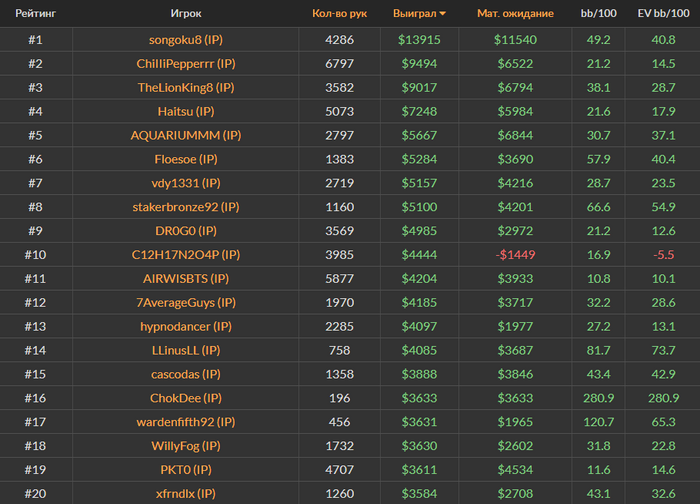View vdy1331 player details

pos(185,183)
